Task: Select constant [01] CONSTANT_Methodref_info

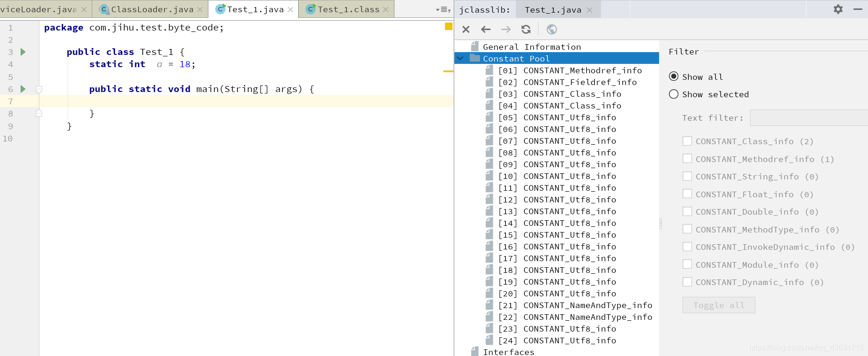Action: click(570, 70)
